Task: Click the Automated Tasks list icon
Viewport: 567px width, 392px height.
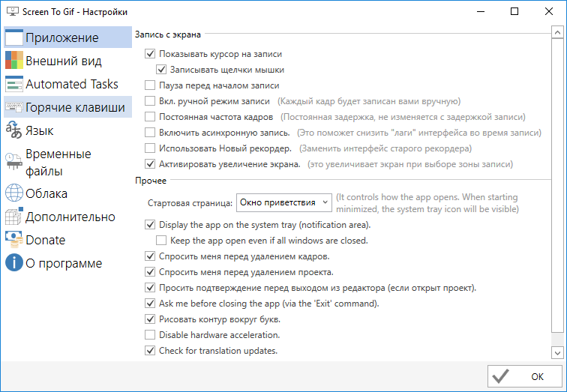Action: click(x=14, y=84)
